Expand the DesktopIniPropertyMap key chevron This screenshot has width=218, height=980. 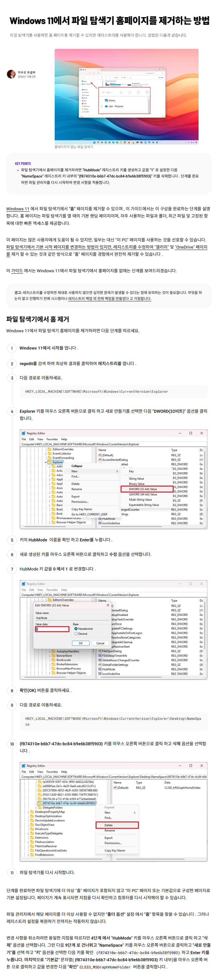pyautogui.click(x=29, y=812)
